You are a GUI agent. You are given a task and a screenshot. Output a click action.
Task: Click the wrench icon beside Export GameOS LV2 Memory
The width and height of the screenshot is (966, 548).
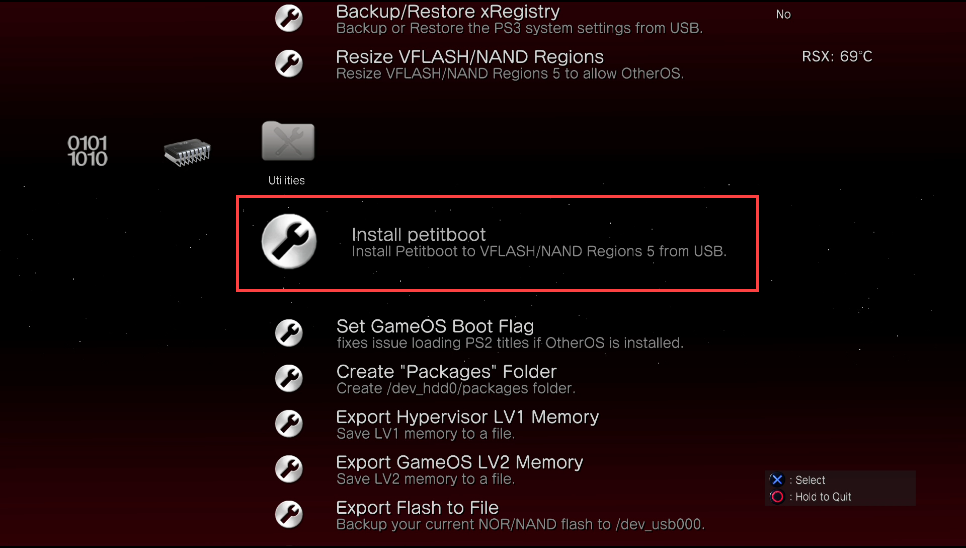(289, 469)
